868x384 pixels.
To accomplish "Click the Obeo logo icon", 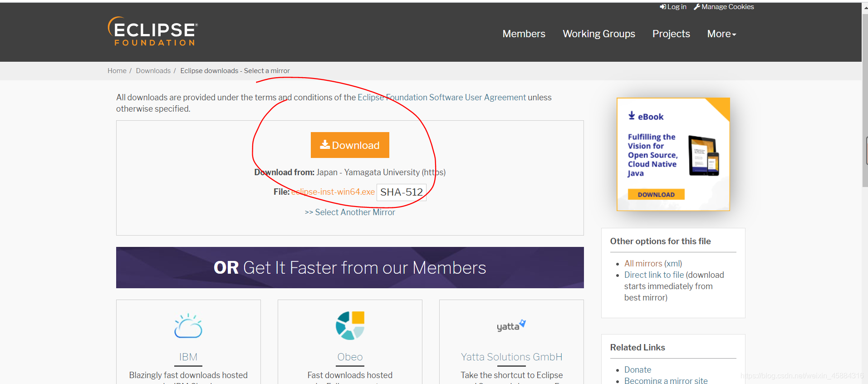I will 350,325.
